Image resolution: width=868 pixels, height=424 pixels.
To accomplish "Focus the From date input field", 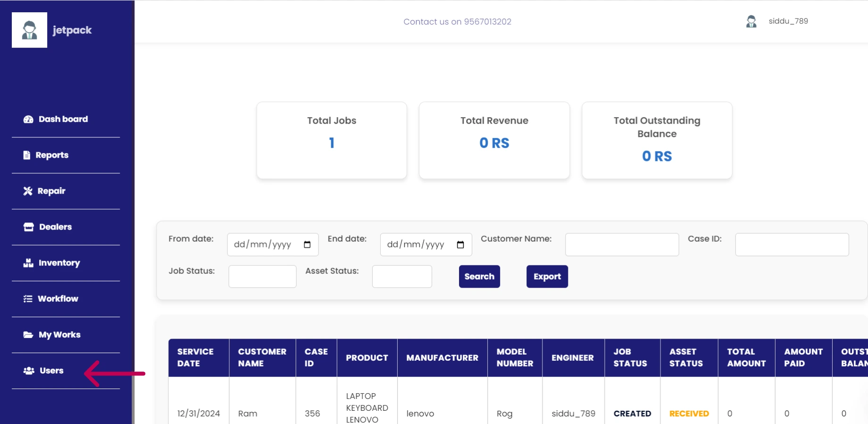I will click(273, 245).
